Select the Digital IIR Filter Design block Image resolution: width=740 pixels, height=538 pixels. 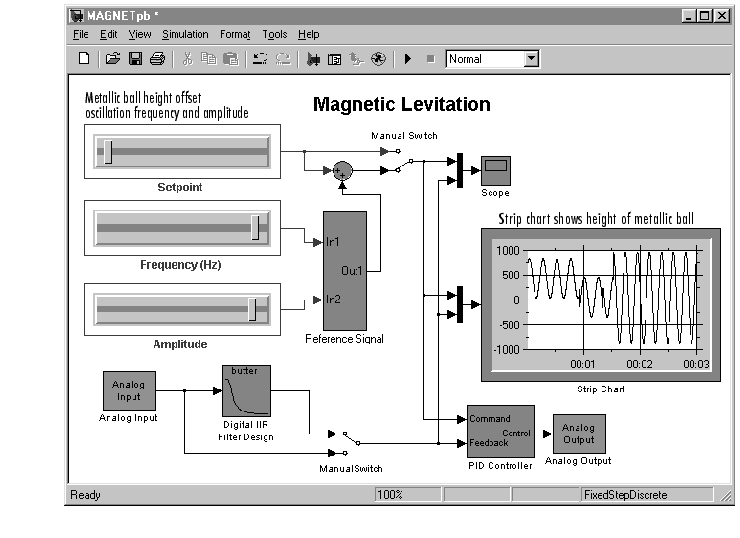point(246,391)
